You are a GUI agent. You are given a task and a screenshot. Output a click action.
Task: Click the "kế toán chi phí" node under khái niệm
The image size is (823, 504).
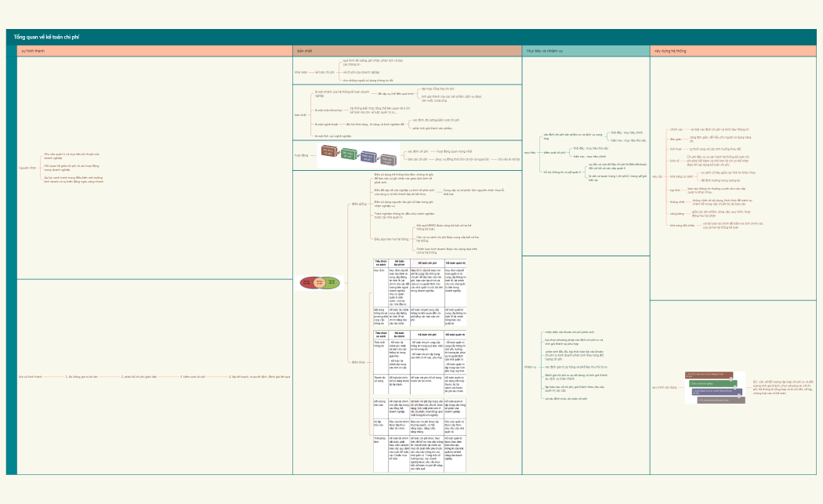coord(325,71)
